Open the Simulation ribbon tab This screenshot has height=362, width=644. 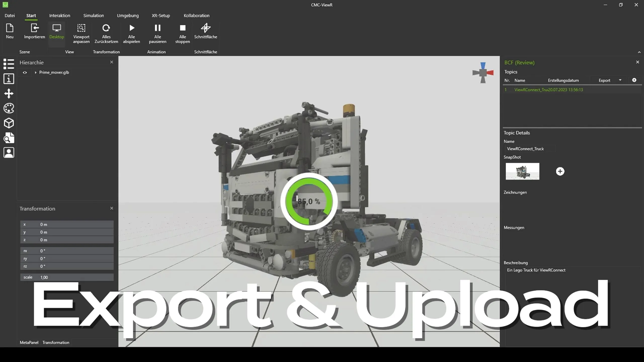click(93, 16)
